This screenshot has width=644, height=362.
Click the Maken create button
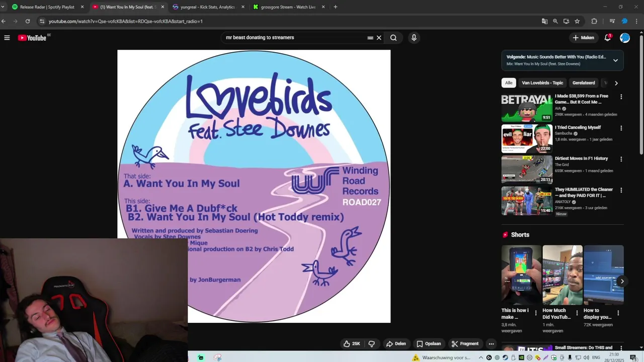[584, 38]
